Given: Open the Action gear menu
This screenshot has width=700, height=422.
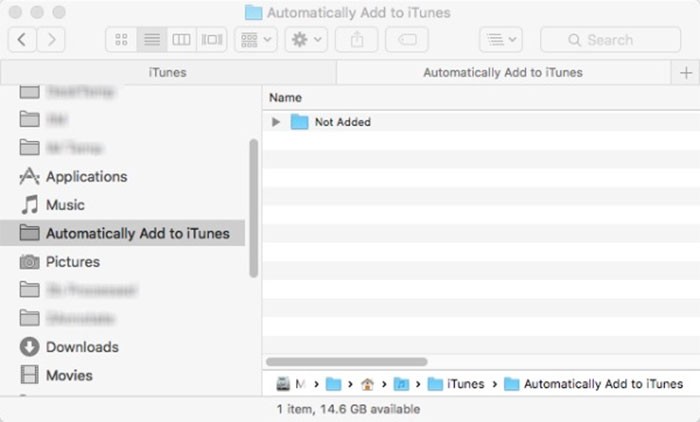Looking at the screenshot, I should click(305, 40).
